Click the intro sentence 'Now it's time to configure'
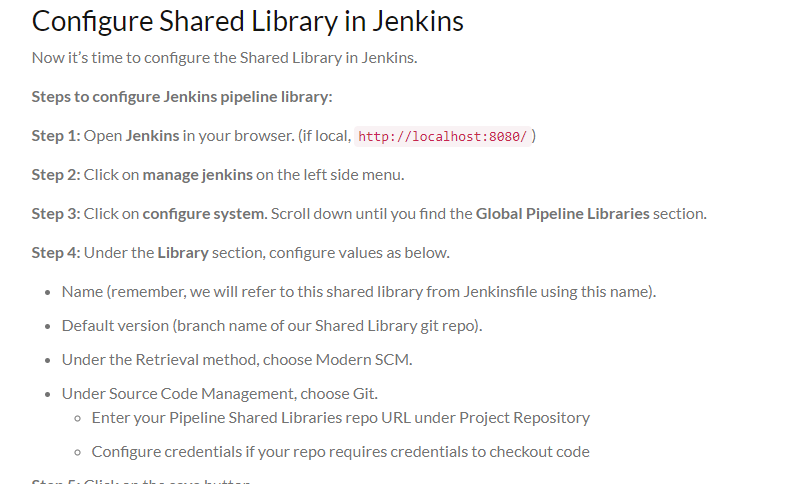This screenshot has width=803, height=484. click(224, 58)
